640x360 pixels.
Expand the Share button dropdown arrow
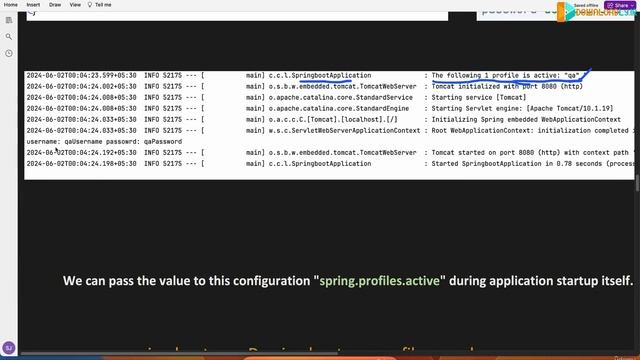[x=633, y=5]
